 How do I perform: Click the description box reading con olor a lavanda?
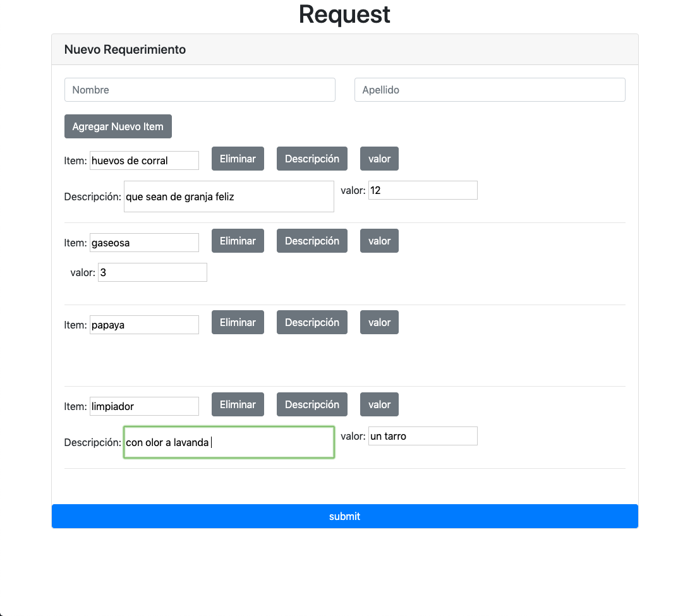[x=229, y=442]
